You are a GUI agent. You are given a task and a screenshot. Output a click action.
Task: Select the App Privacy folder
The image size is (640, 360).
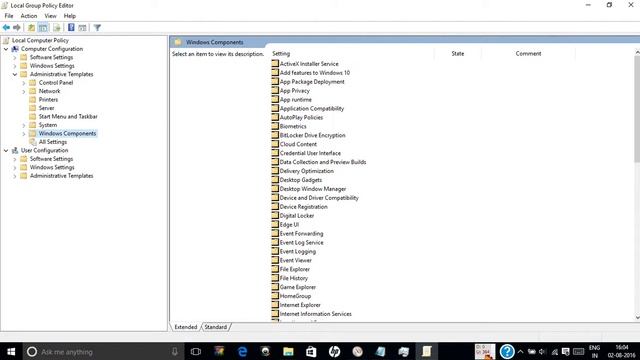[x=291, y=91]
